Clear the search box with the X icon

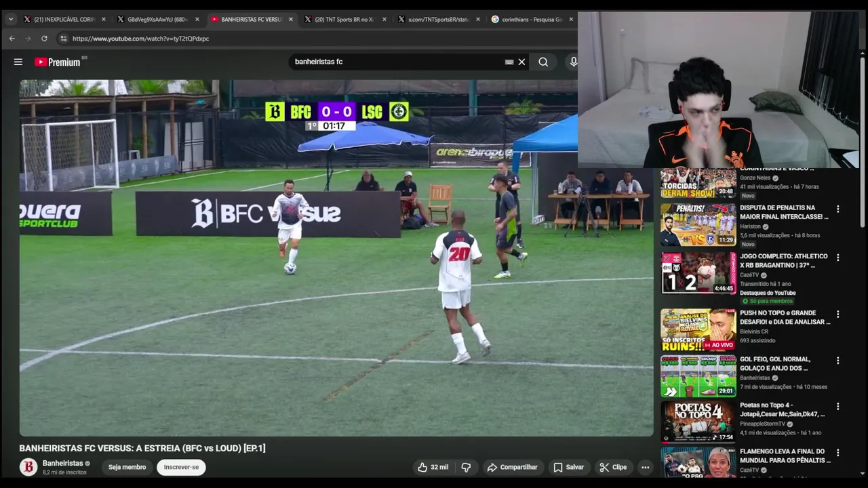[x=521, y=62]
